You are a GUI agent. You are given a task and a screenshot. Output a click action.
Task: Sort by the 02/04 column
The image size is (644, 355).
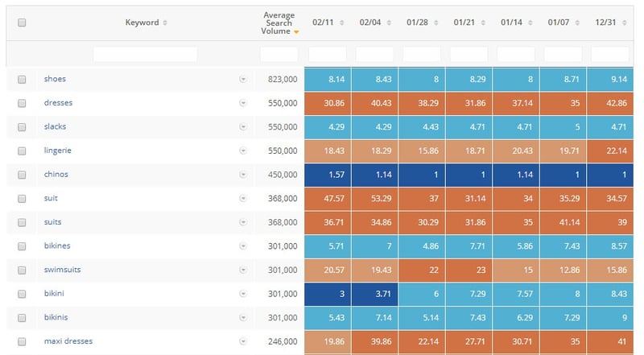[x=389, y=23]
